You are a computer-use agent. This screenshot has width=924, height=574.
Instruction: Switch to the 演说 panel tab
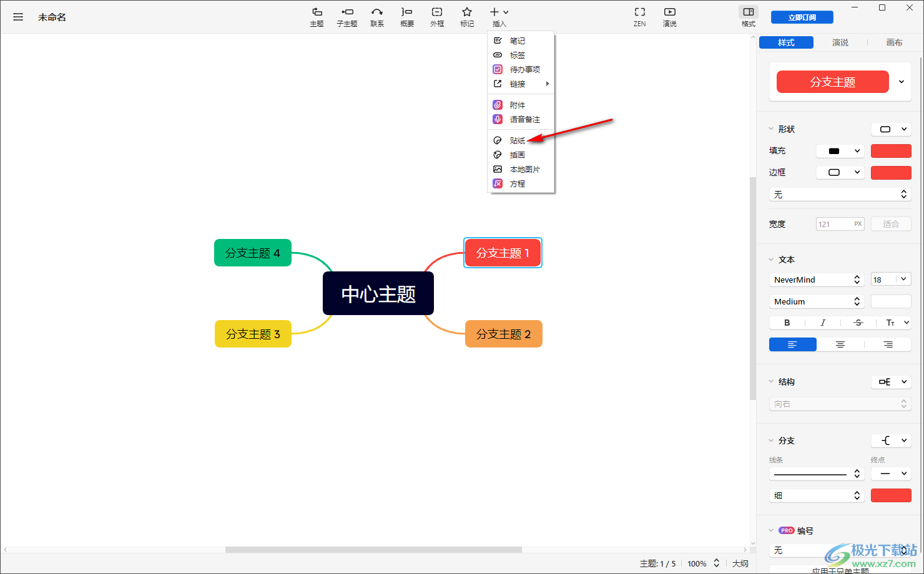pyautogui.click(x=840, y=42)
